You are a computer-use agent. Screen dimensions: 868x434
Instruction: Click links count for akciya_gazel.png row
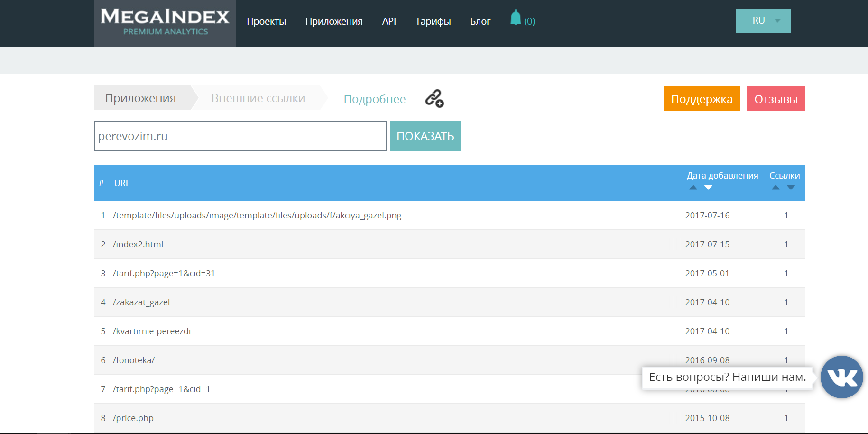click(786, 216)
